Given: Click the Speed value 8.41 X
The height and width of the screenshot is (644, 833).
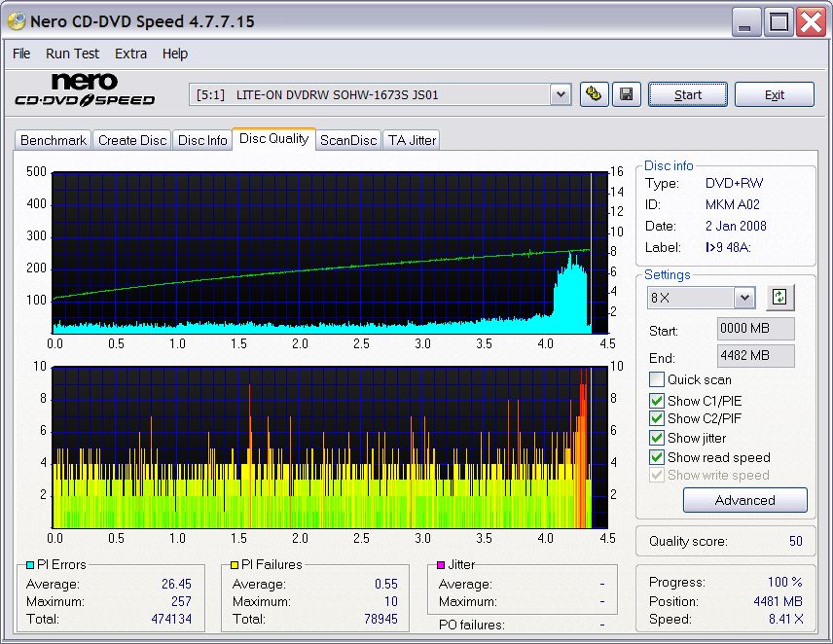Looking at the screenshot, I should click(785, 619).
